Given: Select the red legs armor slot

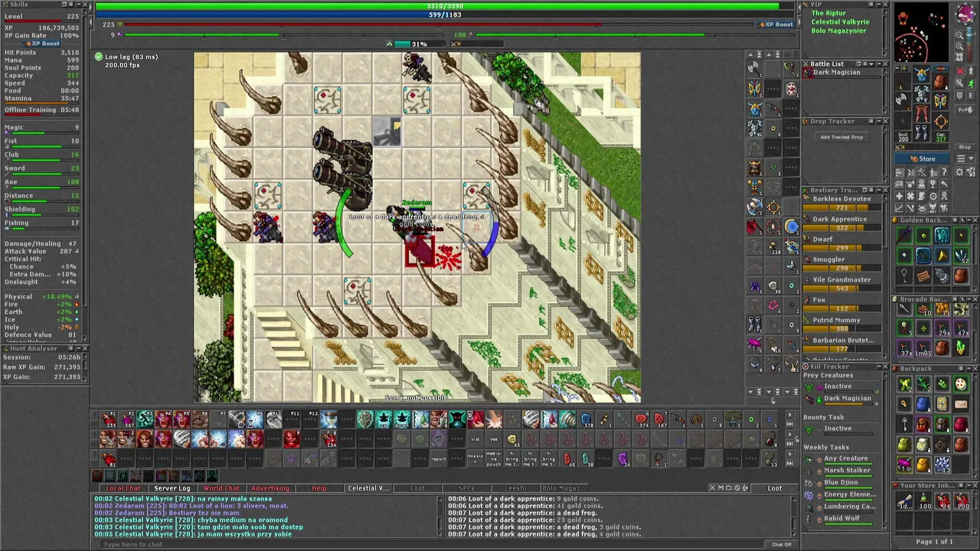Looking at the screenshot, I should [x=922, y=113].
